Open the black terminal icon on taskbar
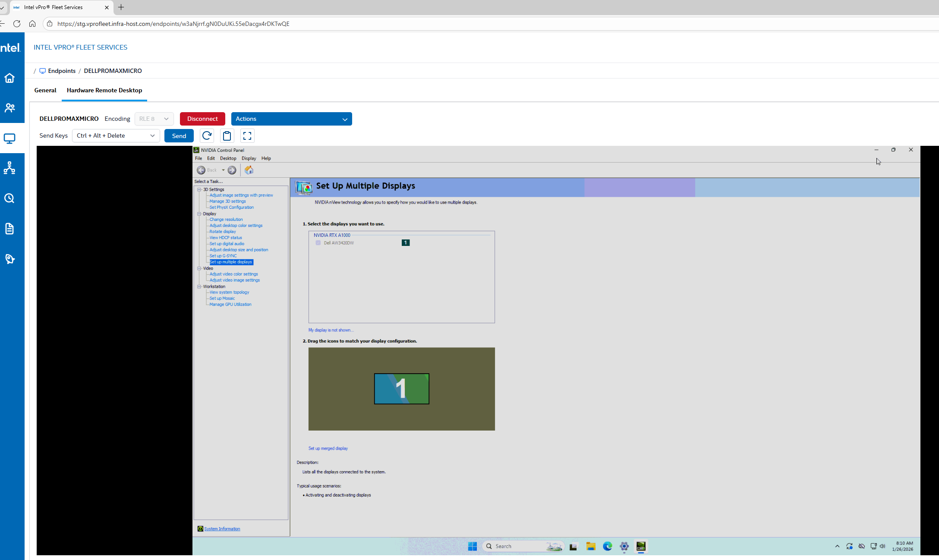Image resolution: width=939 pixels, height=560 pixels. pyautogui.click(x=573, y=546)
